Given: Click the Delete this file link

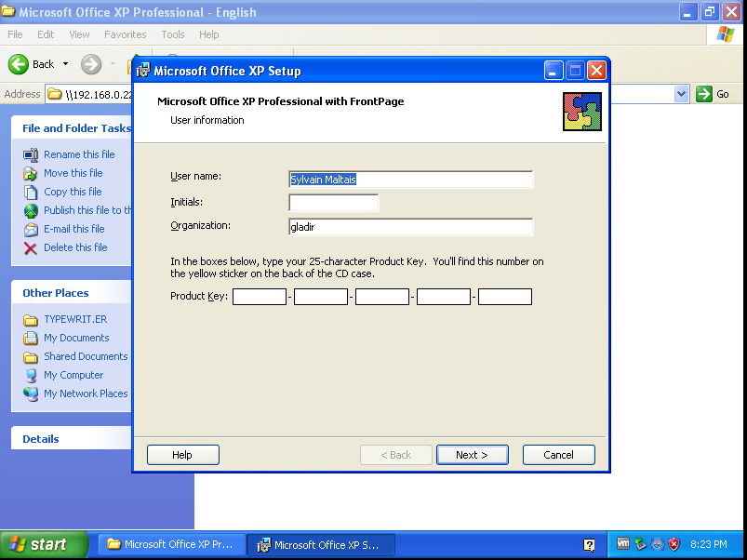Looking at the screenshot, I should tap(75, 247).
